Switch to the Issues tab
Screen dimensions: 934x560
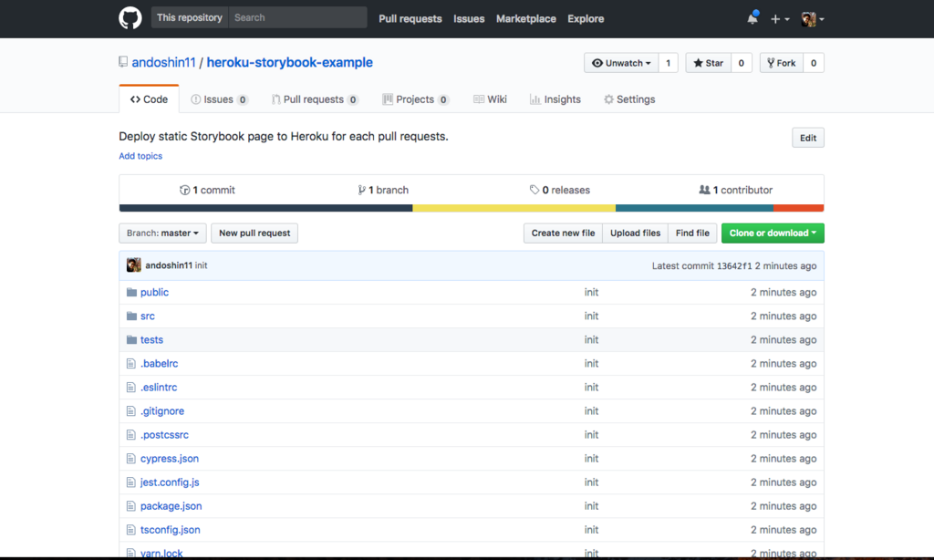[x=219, y=99]
